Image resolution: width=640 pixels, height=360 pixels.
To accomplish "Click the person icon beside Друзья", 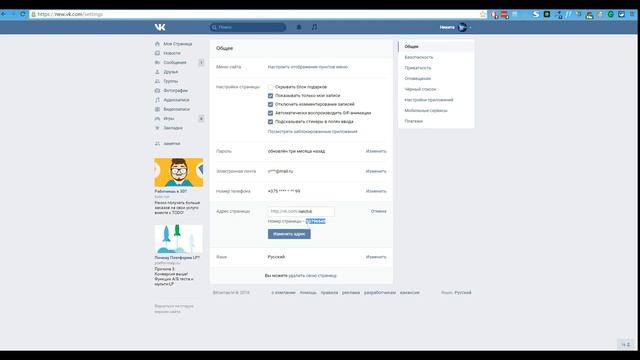I will click(157, 72).
